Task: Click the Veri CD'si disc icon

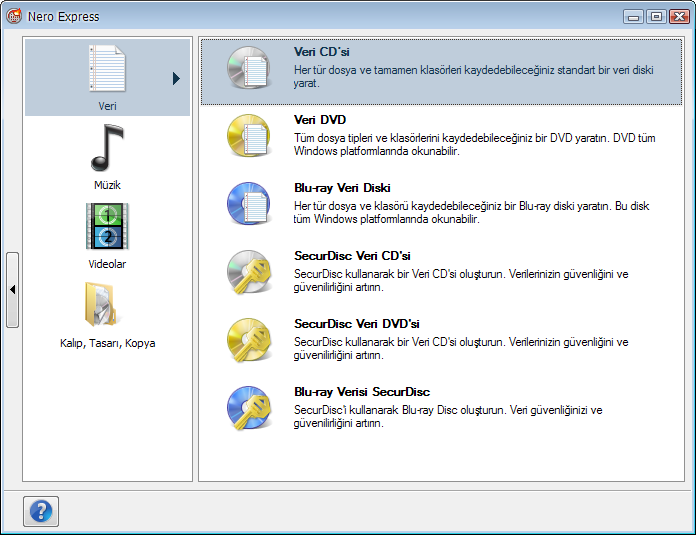Action: [249, 68]
